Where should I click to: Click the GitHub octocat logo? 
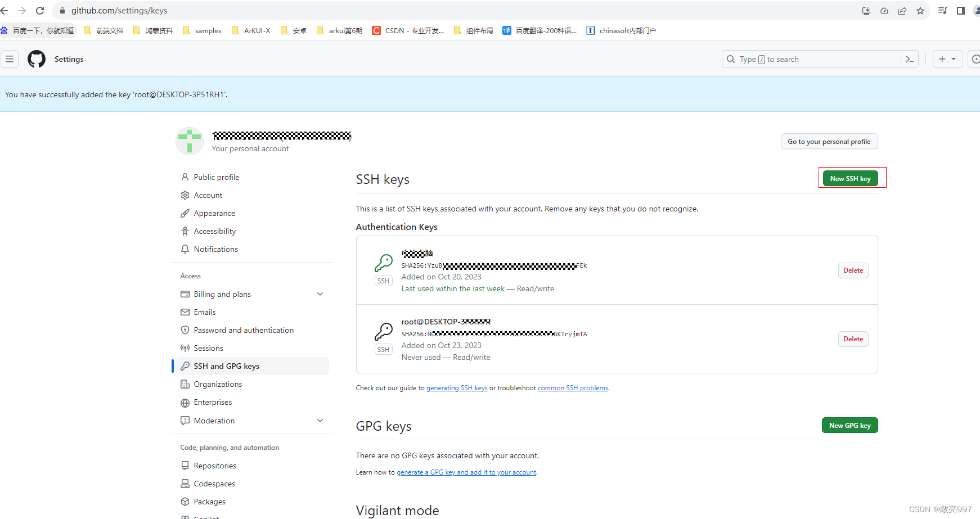[x=36, y=58]
